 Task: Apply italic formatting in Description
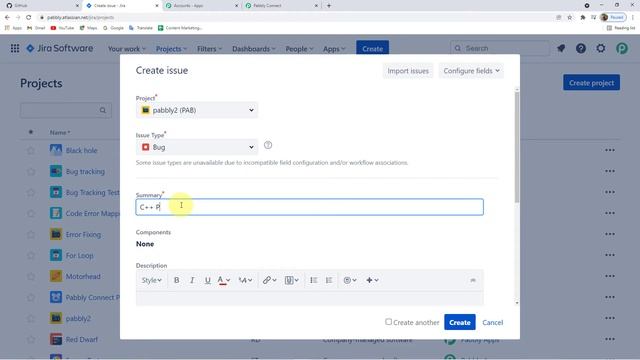(192, 280)
